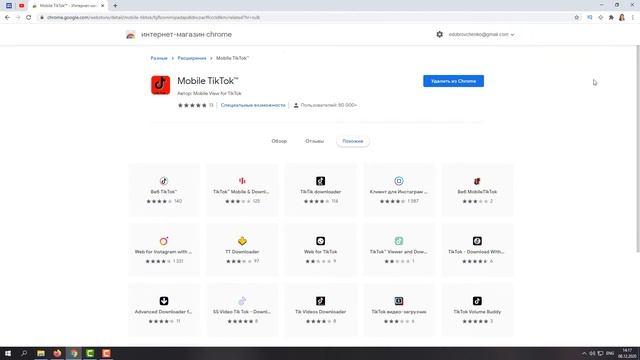Open the Веб MobileTikTok extension icon
This screenshot has height=360, width=640.
(x=477, y=181)
